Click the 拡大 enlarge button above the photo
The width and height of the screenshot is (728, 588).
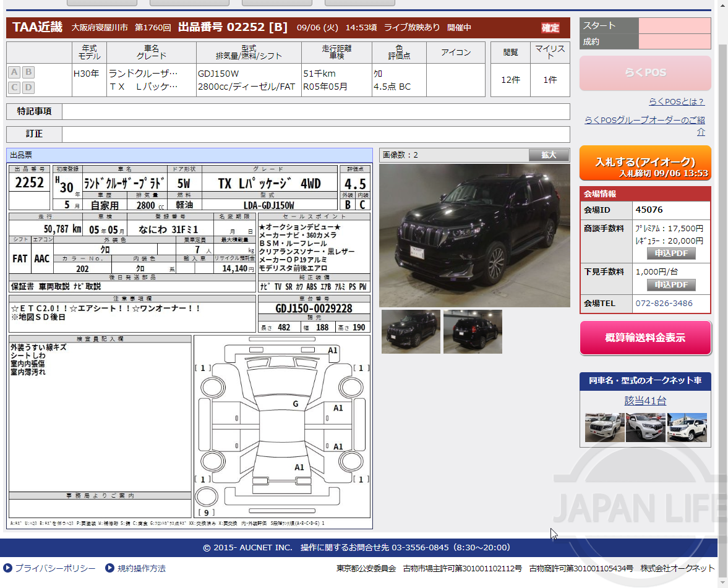pos(549,155)
